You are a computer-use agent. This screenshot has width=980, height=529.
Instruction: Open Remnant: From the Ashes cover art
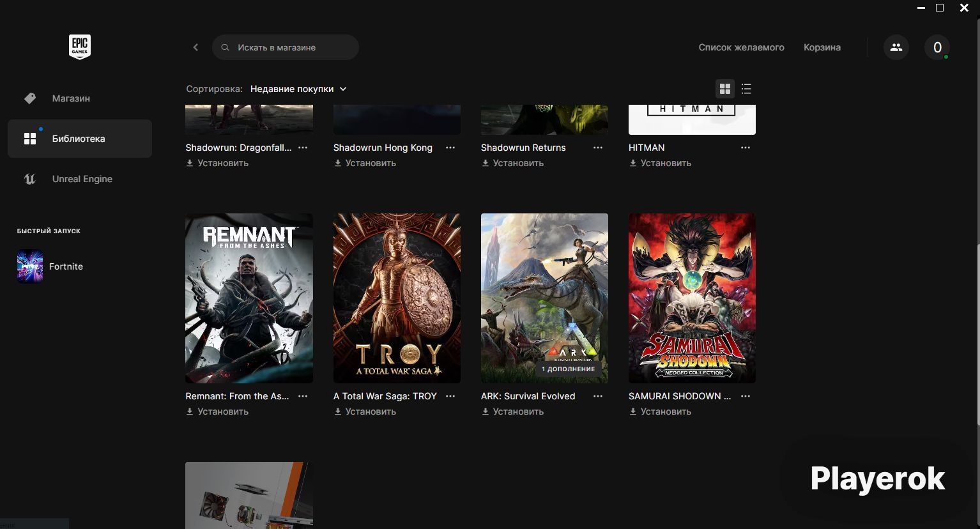[x=249, y=298]
